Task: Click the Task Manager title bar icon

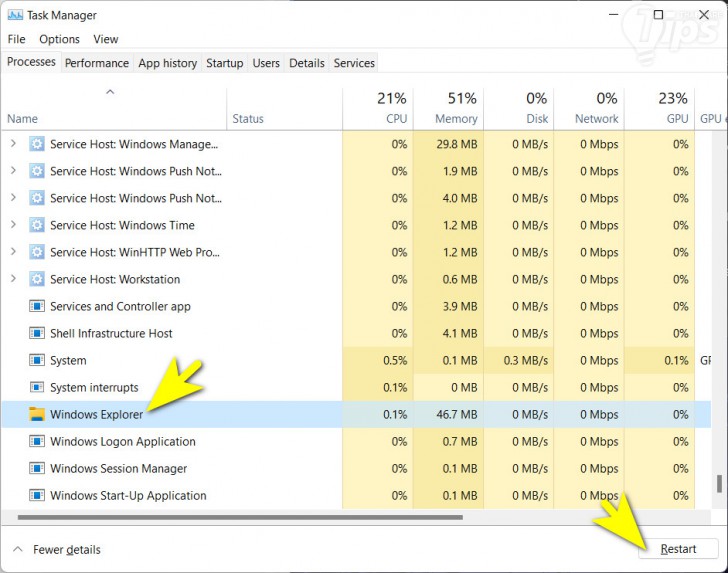Action: pos(15,15)
